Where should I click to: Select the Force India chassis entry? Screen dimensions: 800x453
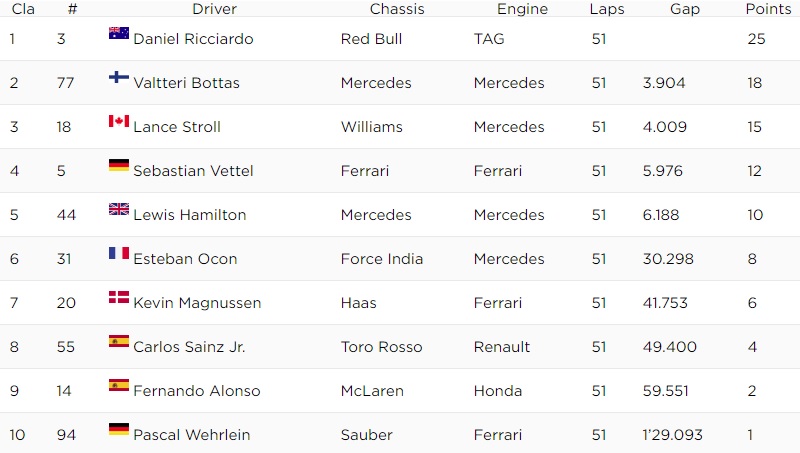[x=382, y=259]
